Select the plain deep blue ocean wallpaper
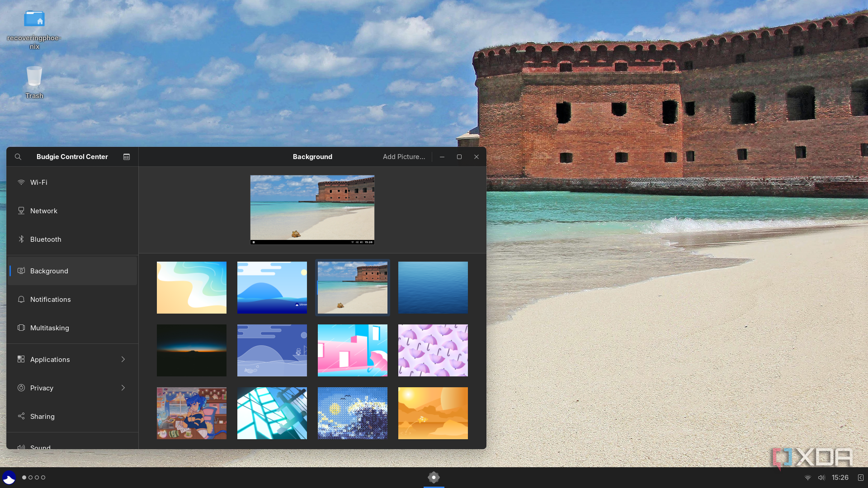 [x=433, y=287]
